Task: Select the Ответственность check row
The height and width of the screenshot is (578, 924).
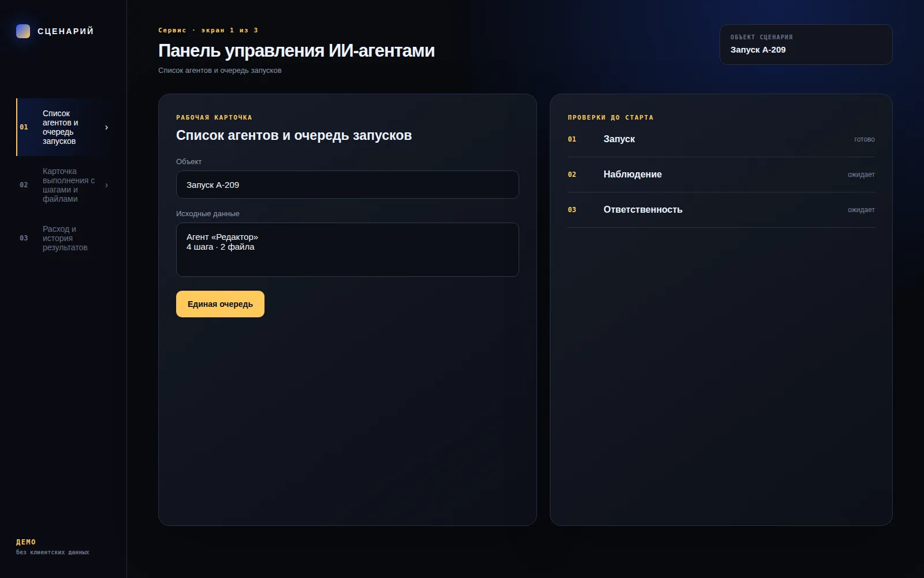Action: coord(721,210)
